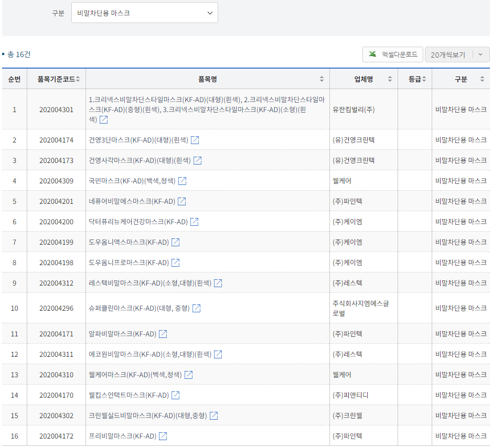
Task: Open 크린웰실드비말마스크(KF-AD)(대형,중형) product link
Action: point(148,416)
